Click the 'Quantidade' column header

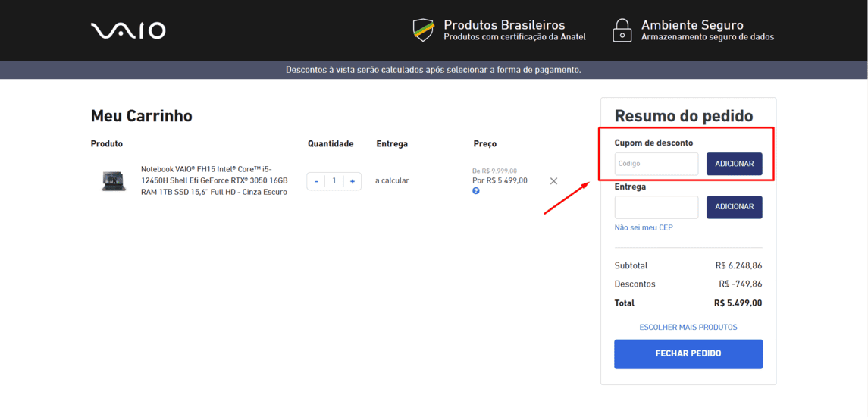pyautogui.click(x=331, y=144)
